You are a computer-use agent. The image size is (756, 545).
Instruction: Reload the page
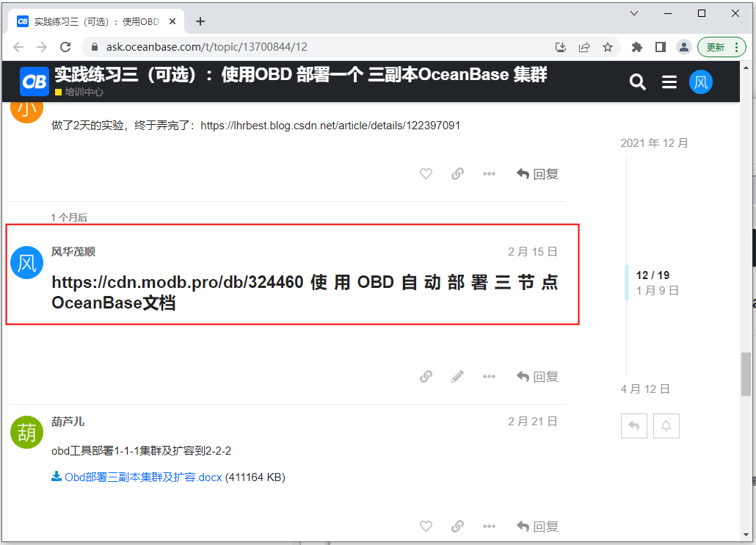point(65,47)
